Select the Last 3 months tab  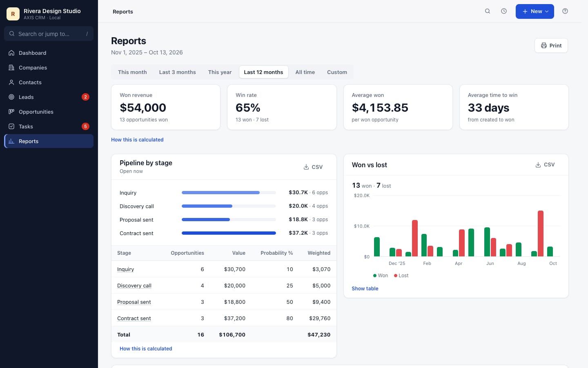pos(178,72)
